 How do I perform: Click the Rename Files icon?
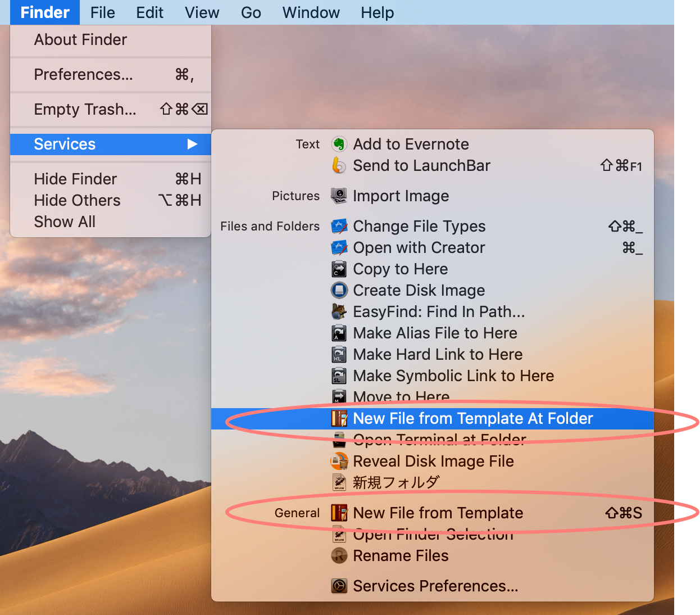[339, 556]
